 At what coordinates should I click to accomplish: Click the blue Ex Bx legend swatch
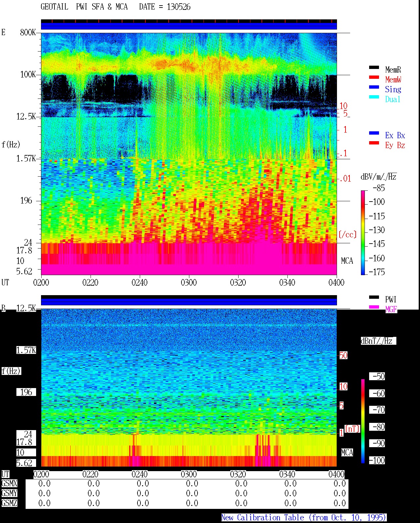(x=374, y=133)
